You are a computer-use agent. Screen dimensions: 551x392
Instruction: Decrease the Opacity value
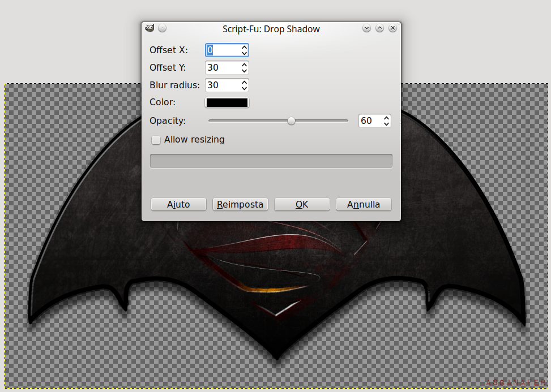point(387,123)
